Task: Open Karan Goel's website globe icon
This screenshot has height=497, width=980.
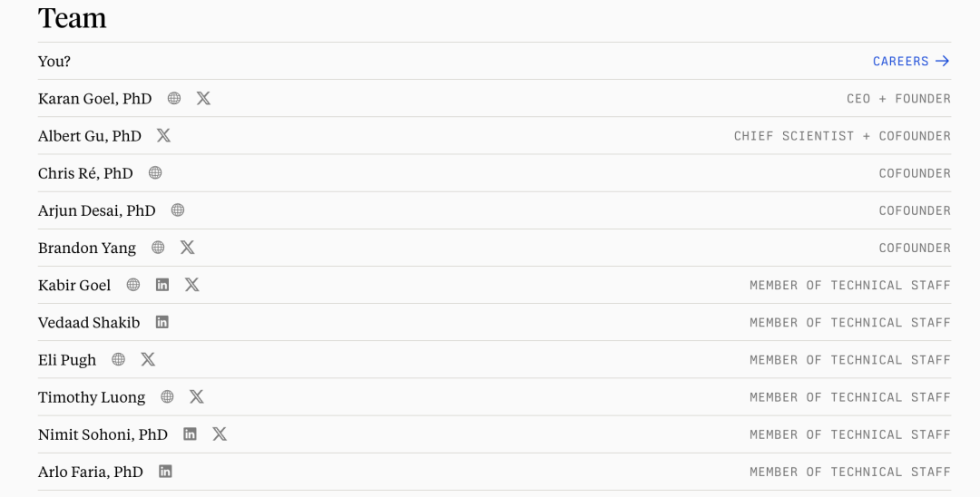Action: point(174,98)
